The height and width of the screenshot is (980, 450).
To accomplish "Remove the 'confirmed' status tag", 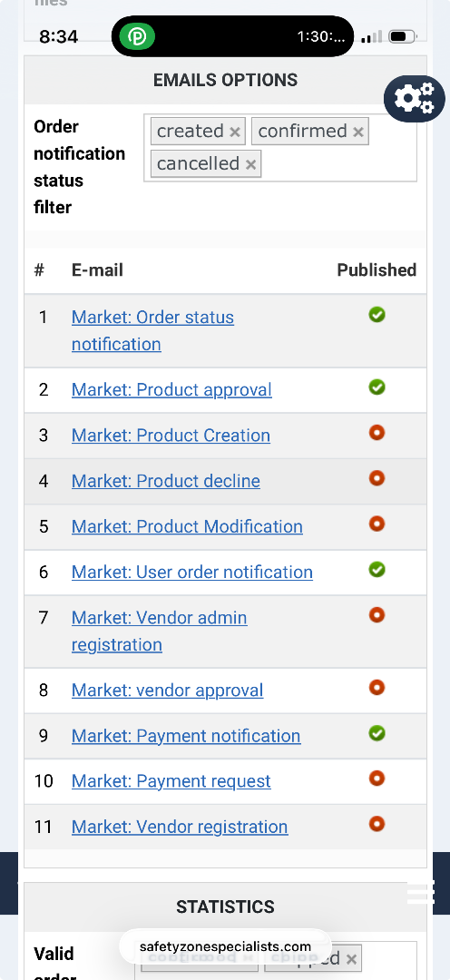I will click(358, 132).
